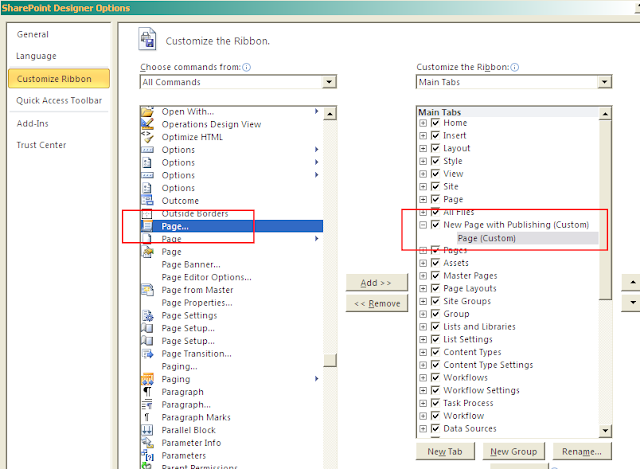Click the << Remove button
Image resolution: width=640 pixels, height=469 pixels.
[x=376, y=304]
